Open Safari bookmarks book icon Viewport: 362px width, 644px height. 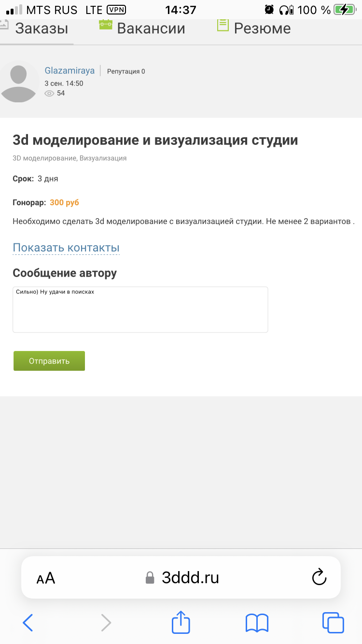[x=257, y=623]
